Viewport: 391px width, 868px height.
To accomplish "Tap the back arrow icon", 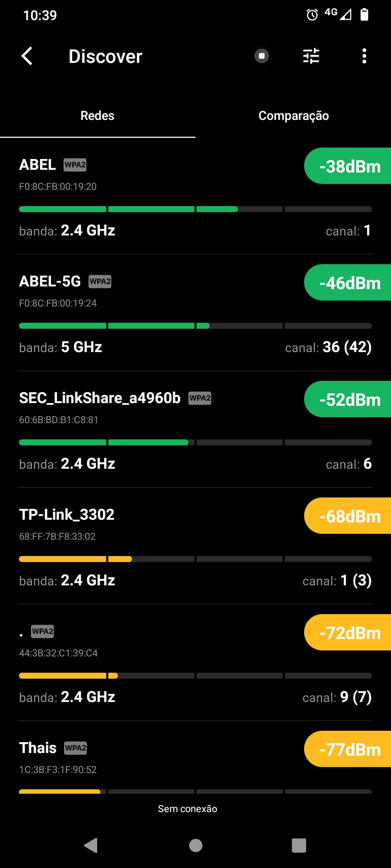I will [x=27, y=56].
